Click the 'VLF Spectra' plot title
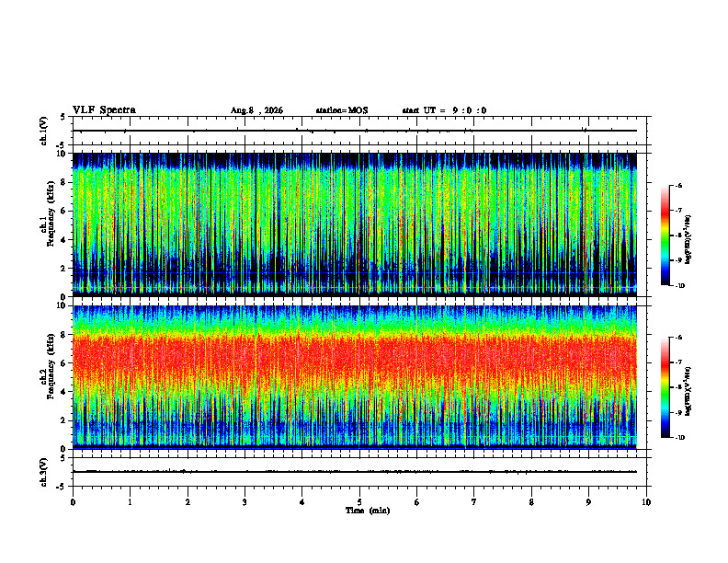 coord(104,110)
